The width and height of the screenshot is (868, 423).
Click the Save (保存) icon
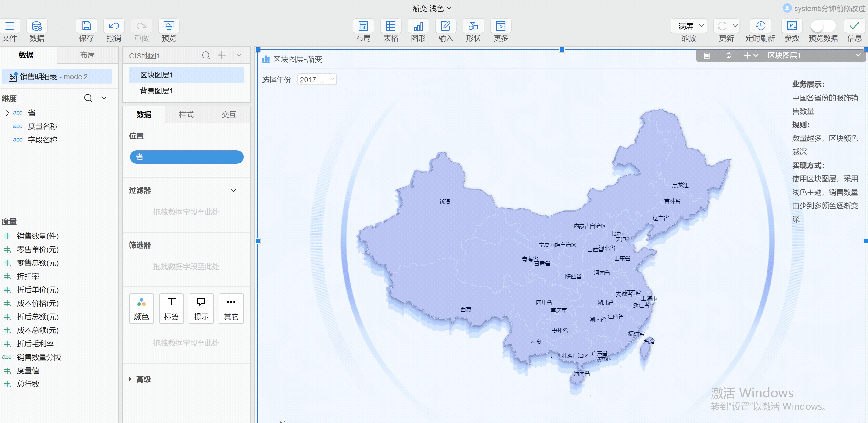pyautogui.click(x=86, y=26)
